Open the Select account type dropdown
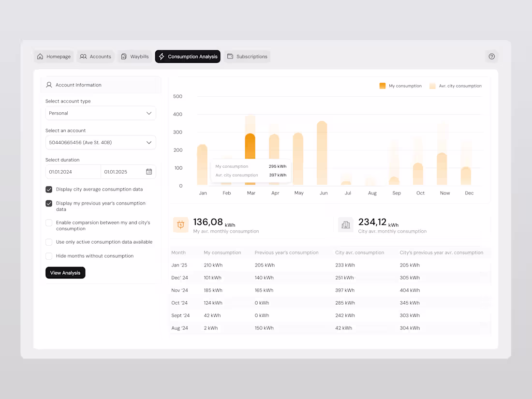This screenshot has width=532, height=399. (100, 113)
